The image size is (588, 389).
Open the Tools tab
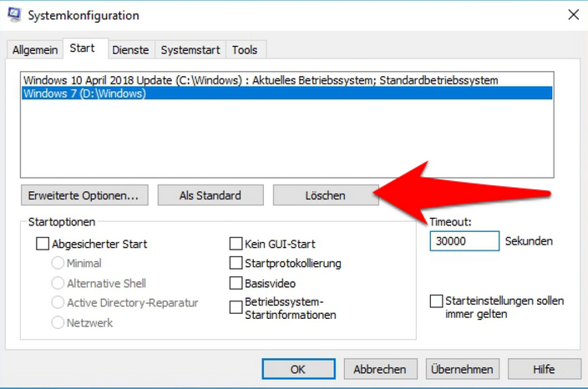click(x=245, y=50)
